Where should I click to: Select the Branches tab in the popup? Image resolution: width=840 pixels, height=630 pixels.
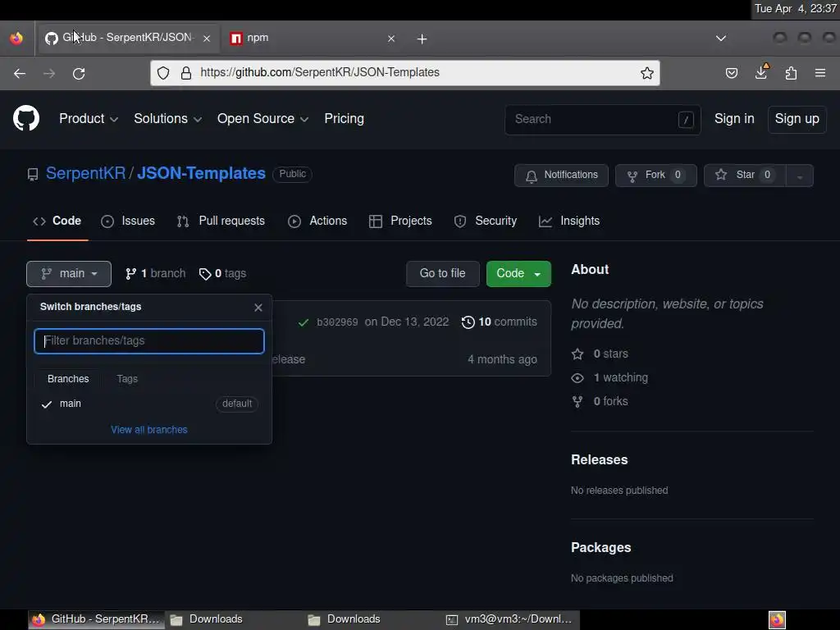tap(68, 379)
